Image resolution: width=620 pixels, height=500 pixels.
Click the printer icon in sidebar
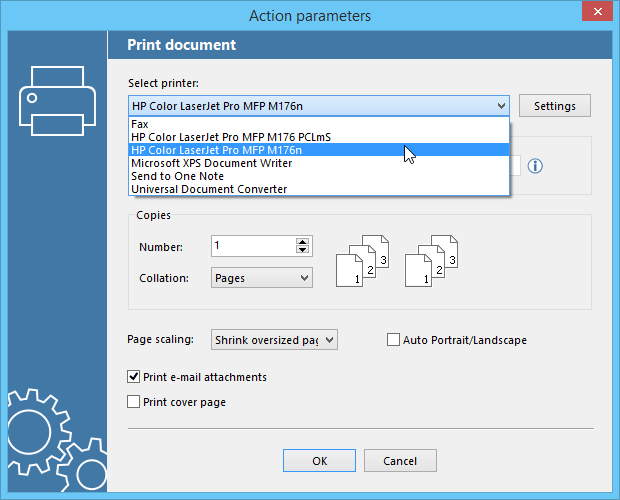[57, 101]
